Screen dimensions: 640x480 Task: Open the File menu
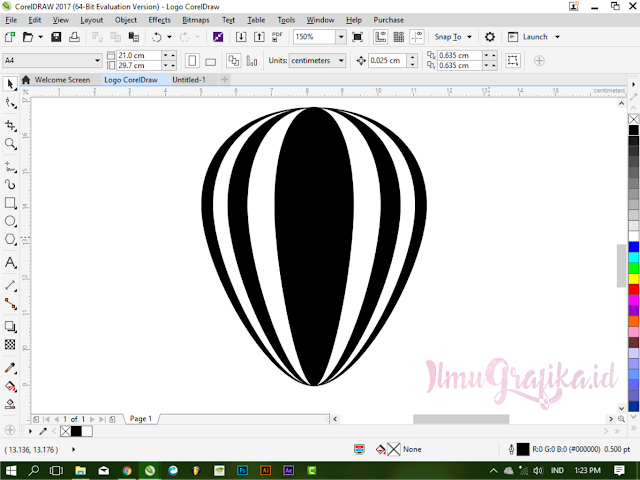tap(11, 20)
